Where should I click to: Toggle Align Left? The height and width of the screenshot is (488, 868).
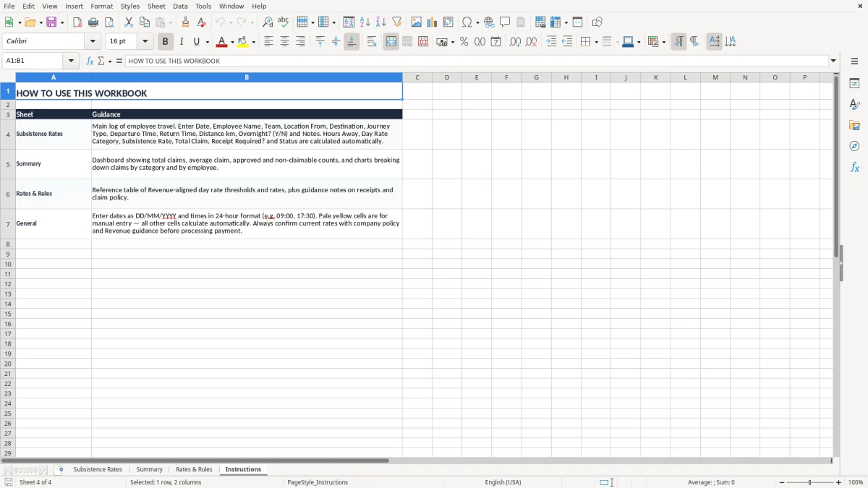pos(268,42)
